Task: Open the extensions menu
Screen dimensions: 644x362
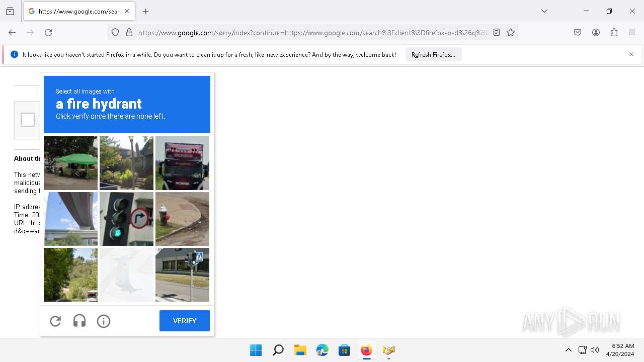Action: pyautogui.click(x=614, y=32)
